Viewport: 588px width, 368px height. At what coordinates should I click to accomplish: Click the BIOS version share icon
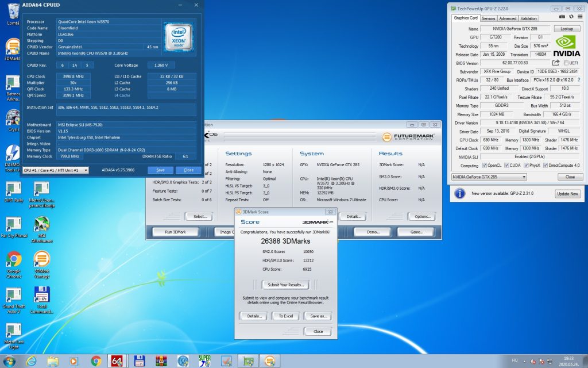[x=556, y=63]
